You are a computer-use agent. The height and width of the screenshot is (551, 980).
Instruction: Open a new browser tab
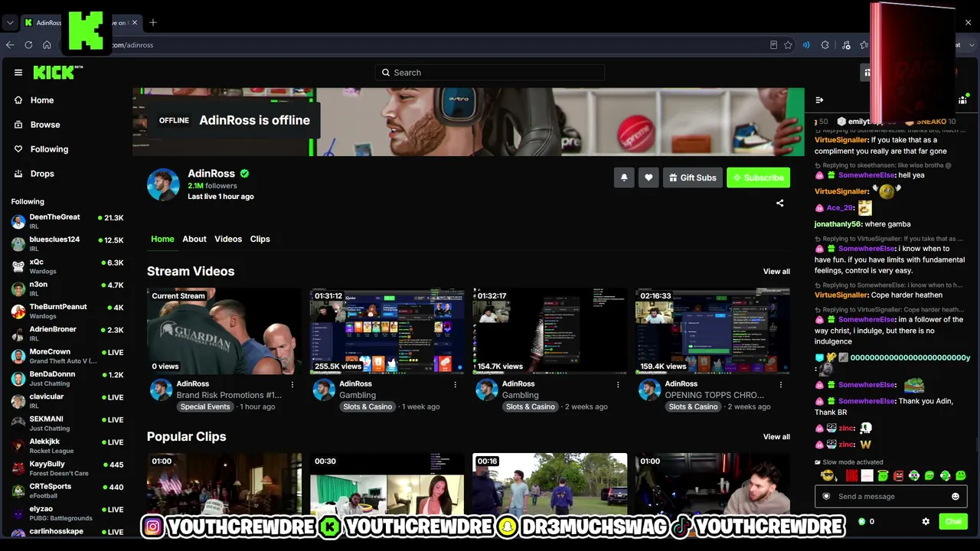point(153,23)
